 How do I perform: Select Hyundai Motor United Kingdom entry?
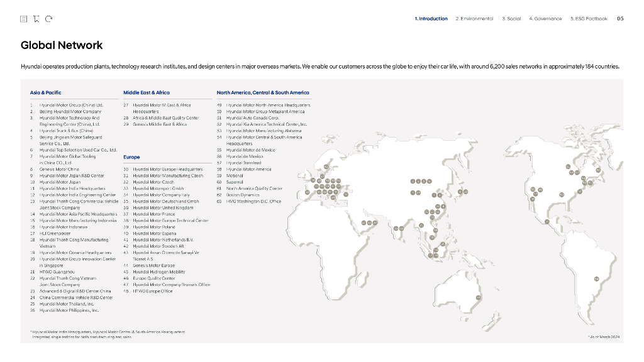click(x=163, y=208)
